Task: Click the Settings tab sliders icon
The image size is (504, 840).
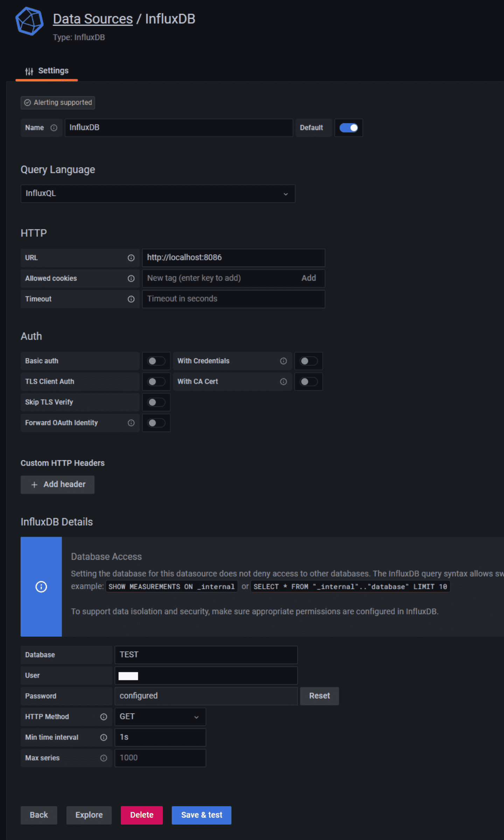Action: pos(29,71)
